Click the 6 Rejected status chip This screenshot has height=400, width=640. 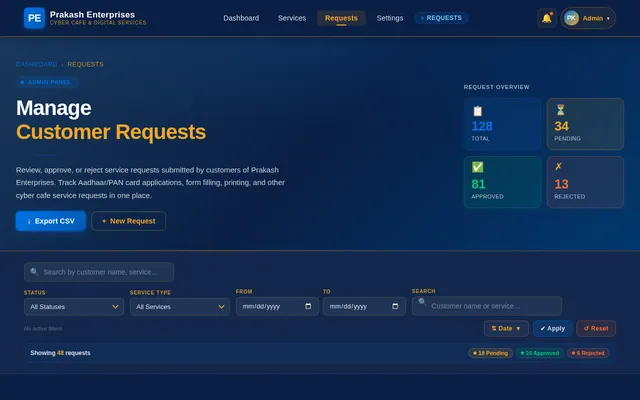click(x=588, y=353)
